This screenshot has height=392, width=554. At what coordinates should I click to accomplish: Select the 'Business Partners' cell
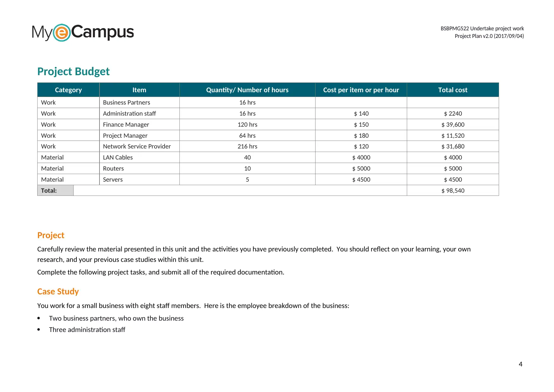coord(139,102)
